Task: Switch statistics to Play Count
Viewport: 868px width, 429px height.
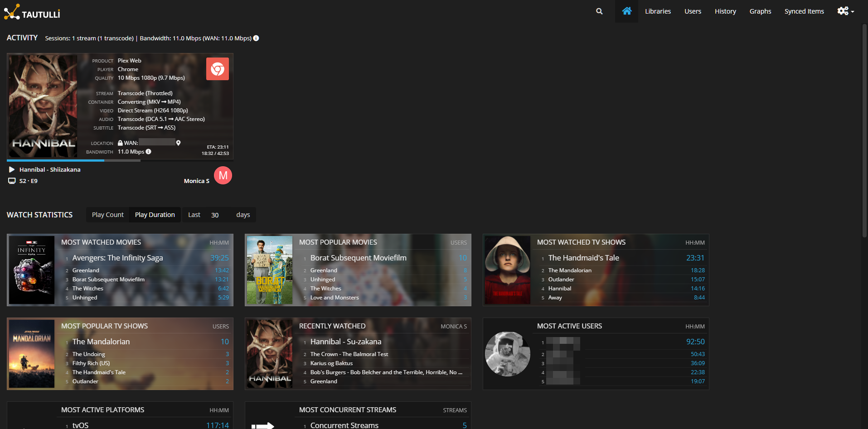Action: coord(107,215)
